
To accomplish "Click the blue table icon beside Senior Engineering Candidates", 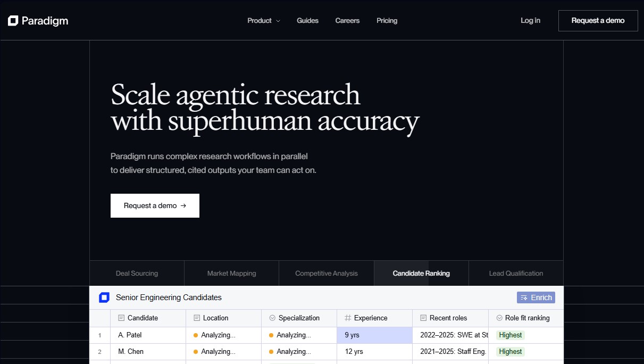I will tap(104, 297).
